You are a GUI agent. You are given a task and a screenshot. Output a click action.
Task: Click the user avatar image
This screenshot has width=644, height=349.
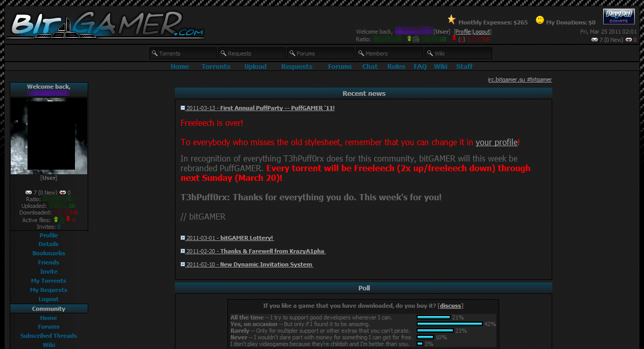(49, 136)
